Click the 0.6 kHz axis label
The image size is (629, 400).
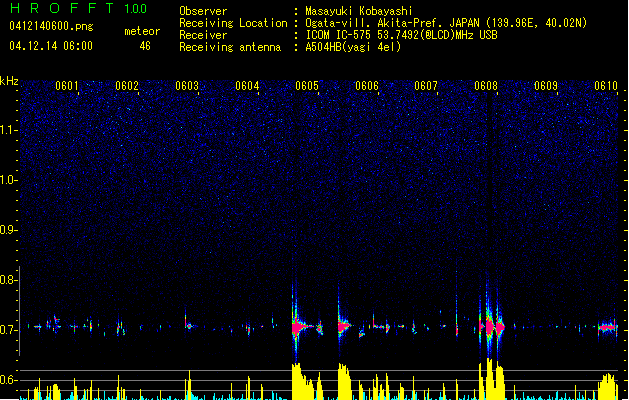tap(8, 380)
